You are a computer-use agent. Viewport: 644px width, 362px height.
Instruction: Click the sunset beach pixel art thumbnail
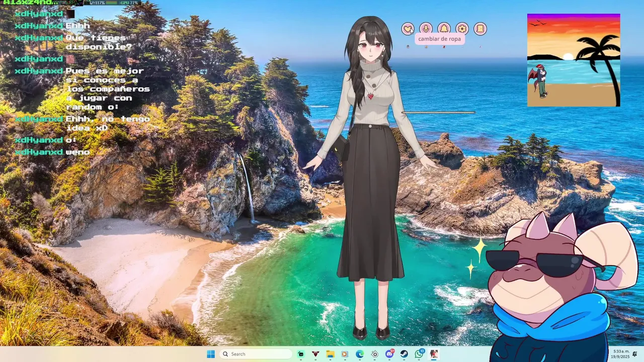click(x=574, y=60)
